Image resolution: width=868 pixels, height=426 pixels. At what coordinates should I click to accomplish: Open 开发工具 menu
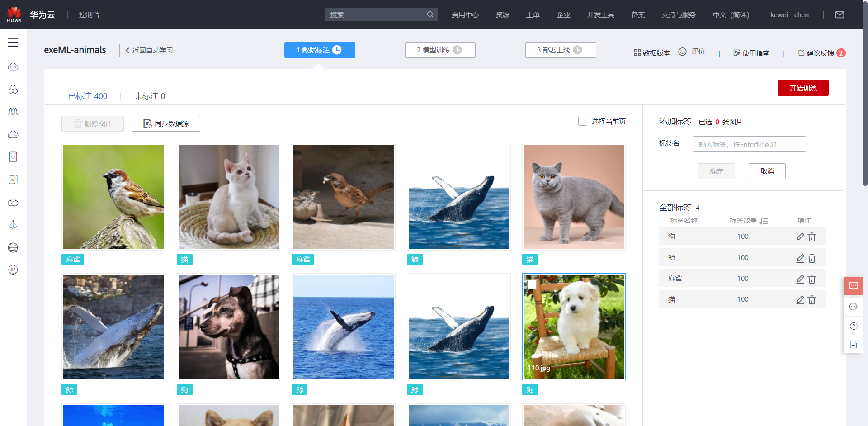(x=600, y=15)
